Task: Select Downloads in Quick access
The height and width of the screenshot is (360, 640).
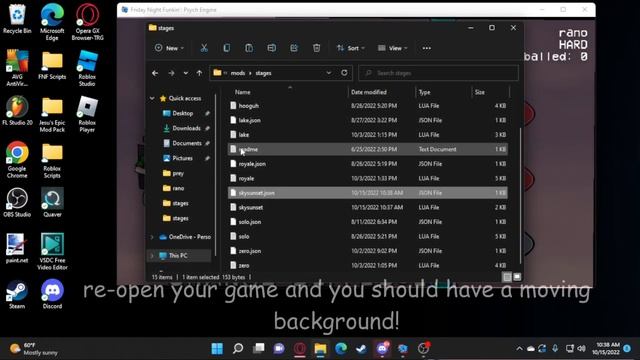Action: pos(186,128)
